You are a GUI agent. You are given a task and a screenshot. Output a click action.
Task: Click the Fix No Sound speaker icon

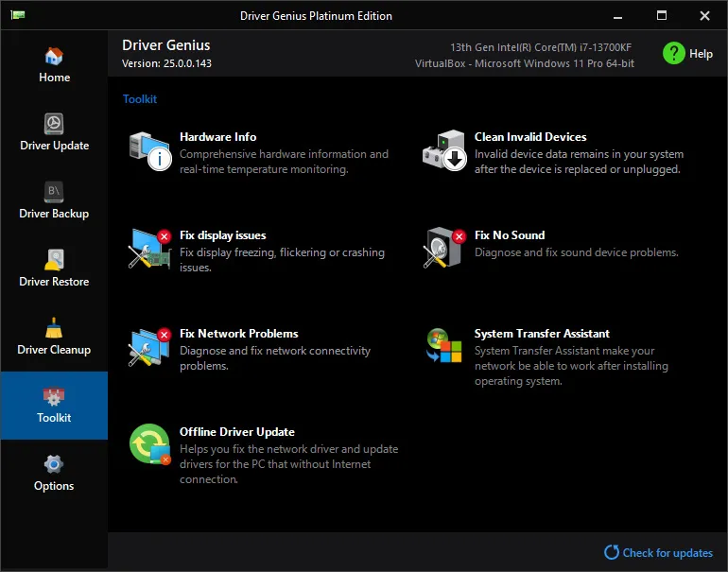coord(444,248)
